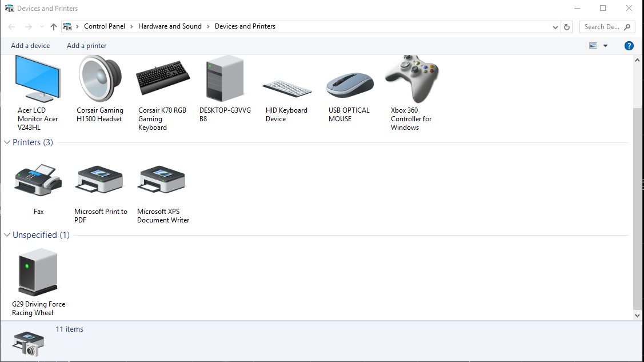Viewport: 644px width, 362px height.
Task: Select the USB OPTICAL MOUSE icon
Action: (350, 85)
